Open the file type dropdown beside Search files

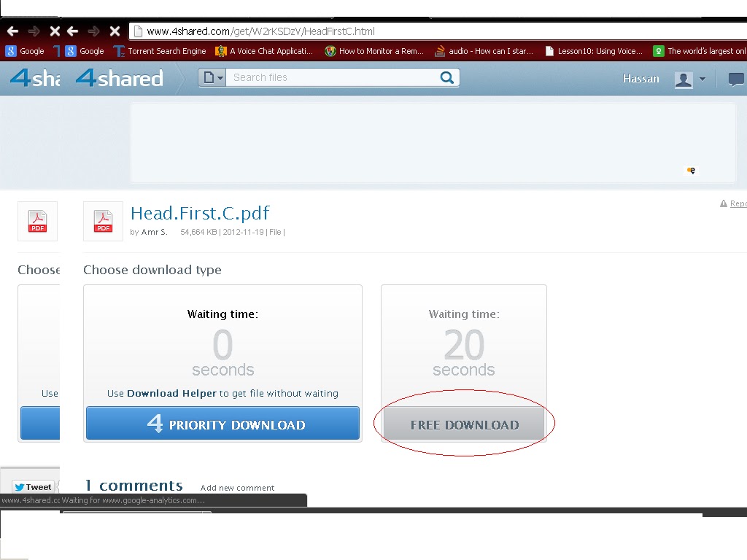click(x=212, y=77)
